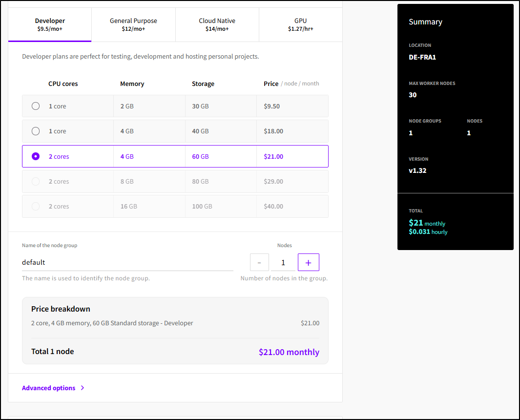Screen dimensions: 520x420
Task: Pick the 2 cores 8 GB radio option
Action: tap(36, 181)
